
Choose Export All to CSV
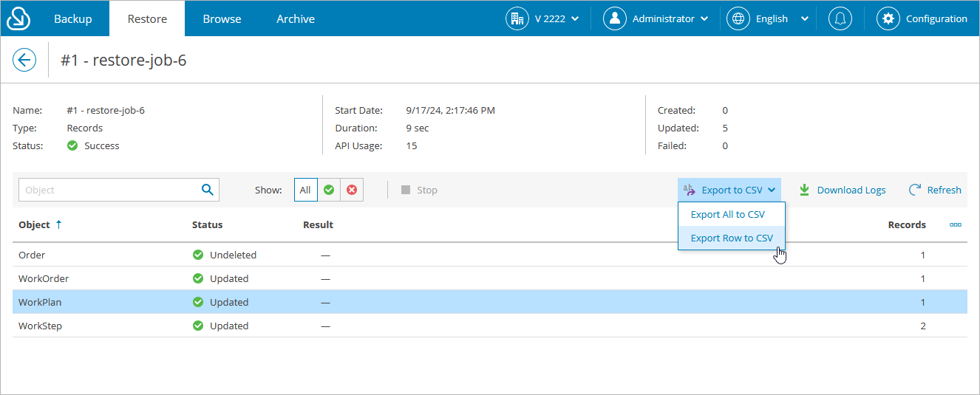[x=732, y=214]
